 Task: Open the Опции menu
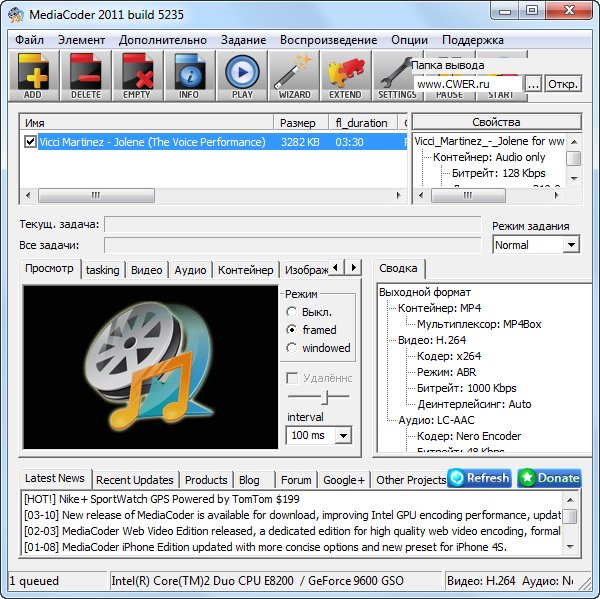point(409,40)
